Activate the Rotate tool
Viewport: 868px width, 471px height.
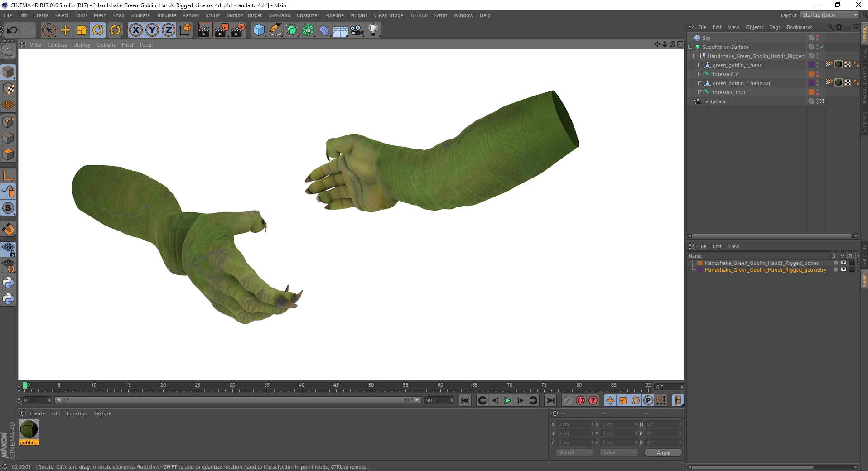pyautogui.click(x=98, y=30)
